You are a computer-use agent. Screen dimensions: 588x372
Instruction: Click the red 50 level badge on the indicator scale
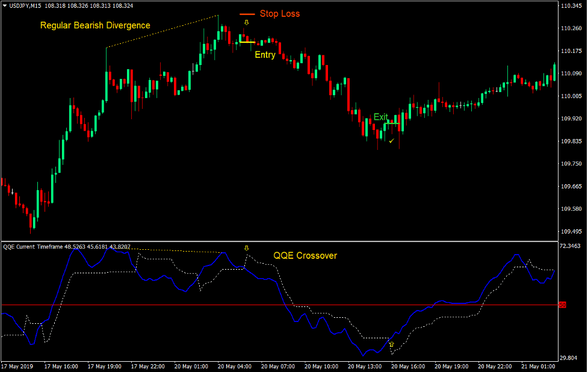coord(563,305)
